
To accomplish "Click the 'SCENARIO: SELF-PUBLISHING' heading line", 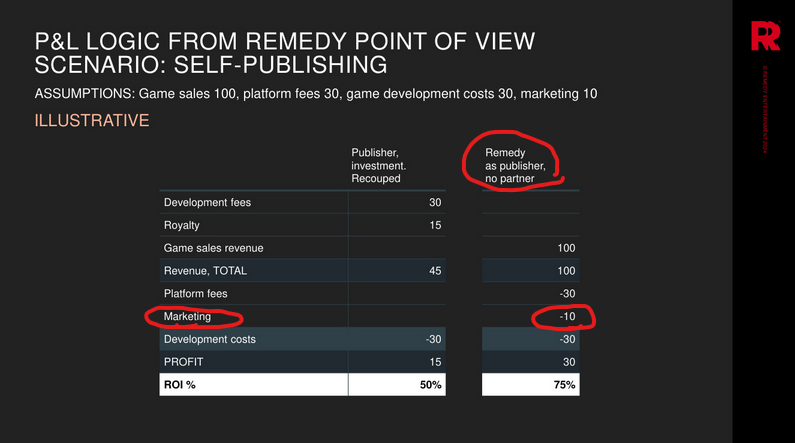I will tap(210, 65).
